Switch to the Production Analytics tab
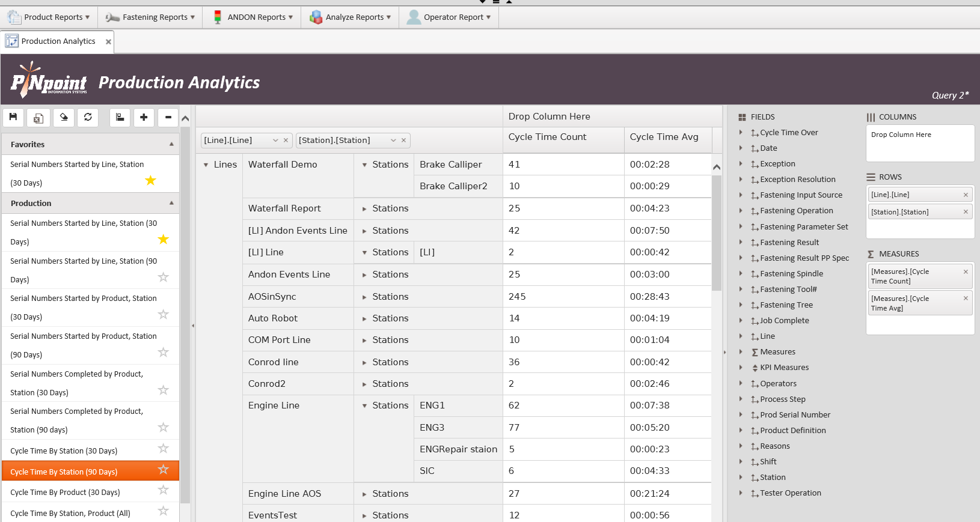Image resolution: width=980 pixels, height=522 pixels. click(58, 41)
